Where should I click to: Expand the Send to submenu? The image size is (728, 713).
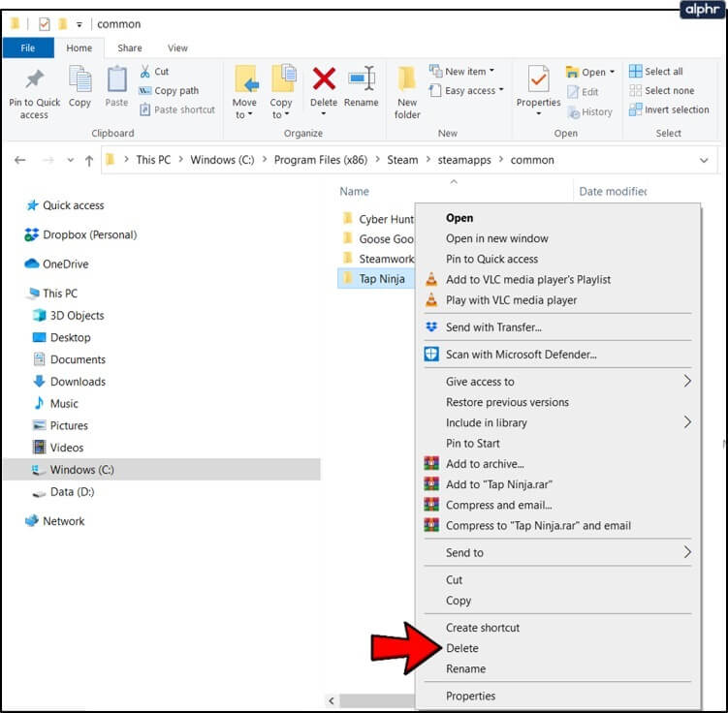(687, 552)
